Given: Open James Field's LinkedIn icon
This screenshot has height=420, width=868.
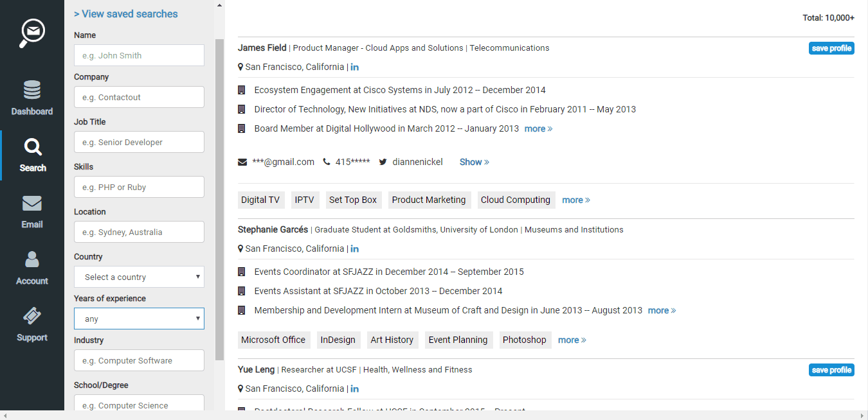Looking at the screenshot, I should (354, 67).
